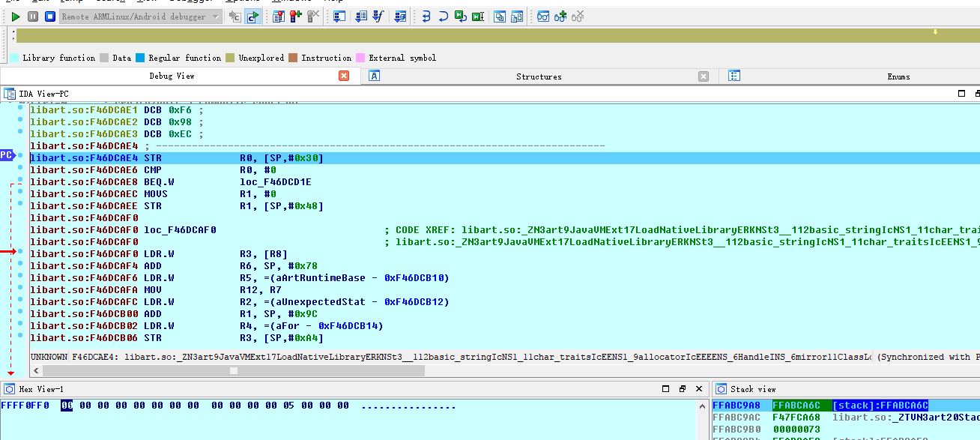Click the Enums tab icon
This screenshot has width=980, height=440.
click(734, 76)
